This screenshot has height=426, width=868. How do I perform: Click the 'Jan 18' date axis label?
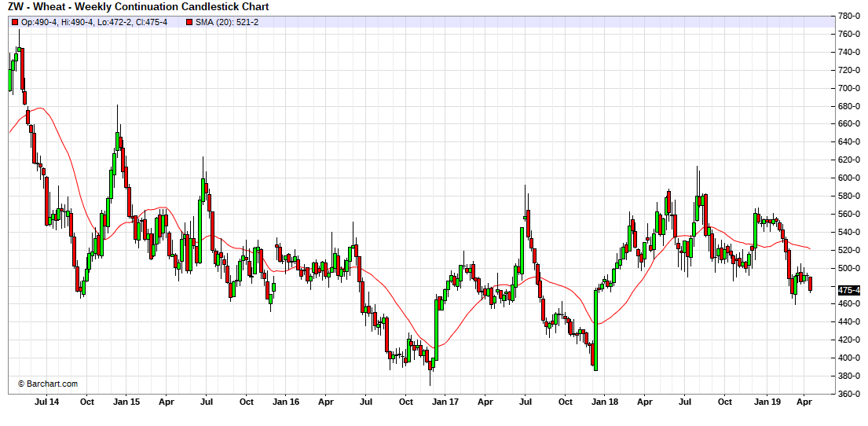click(x=604, y=402)
